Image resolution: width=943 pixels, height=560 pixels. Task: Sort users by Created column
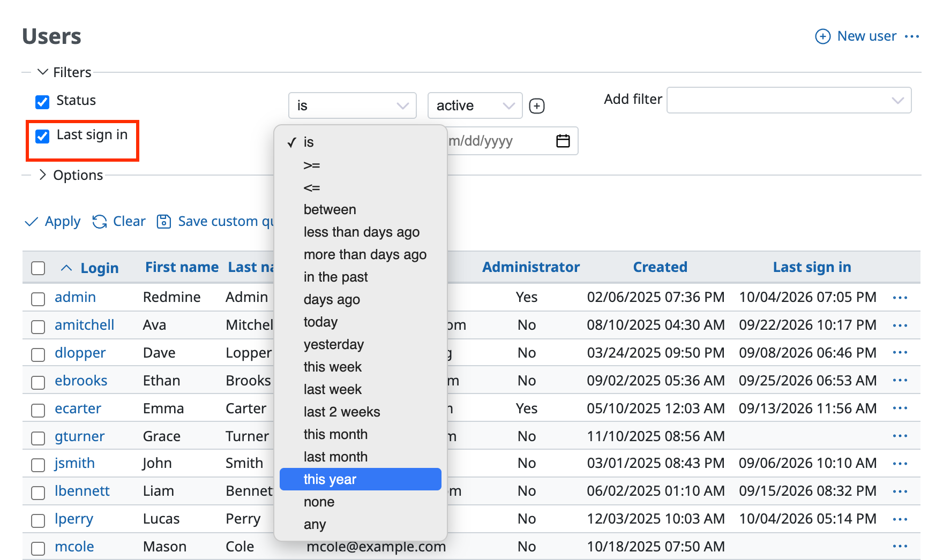click(660, 267)
